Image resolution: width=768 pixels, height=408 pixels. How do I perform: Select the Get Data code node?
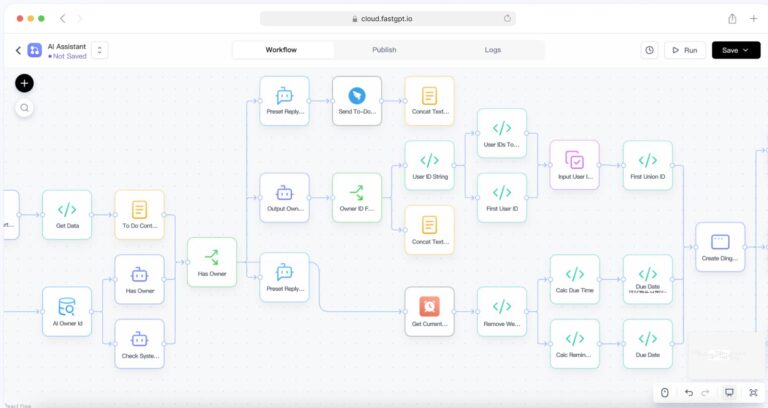click(x=67, y=215)
